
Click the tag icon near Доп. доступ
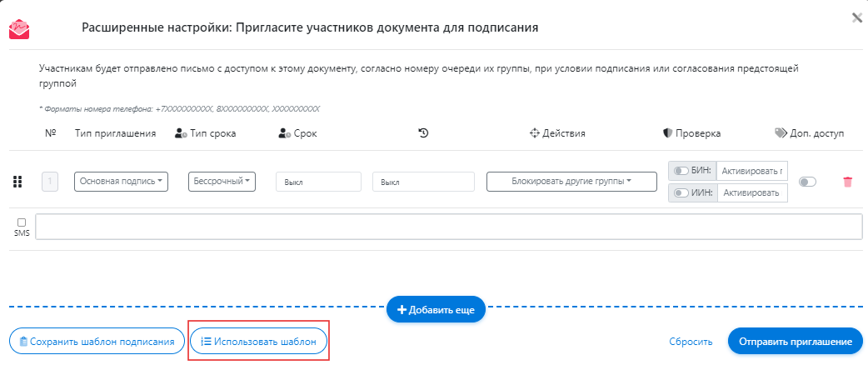tap(781, 132)
